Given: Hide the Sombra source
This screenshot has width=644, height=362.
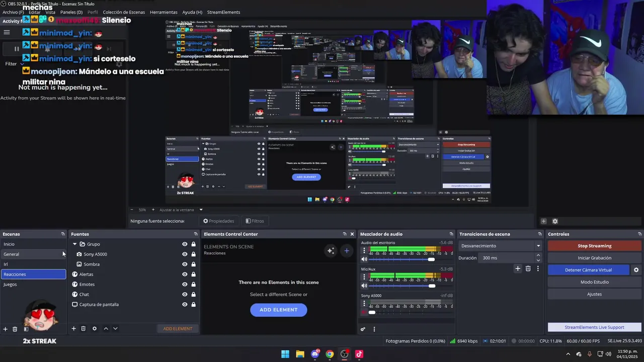Looking at the screenshot, I should pos(185,264).
